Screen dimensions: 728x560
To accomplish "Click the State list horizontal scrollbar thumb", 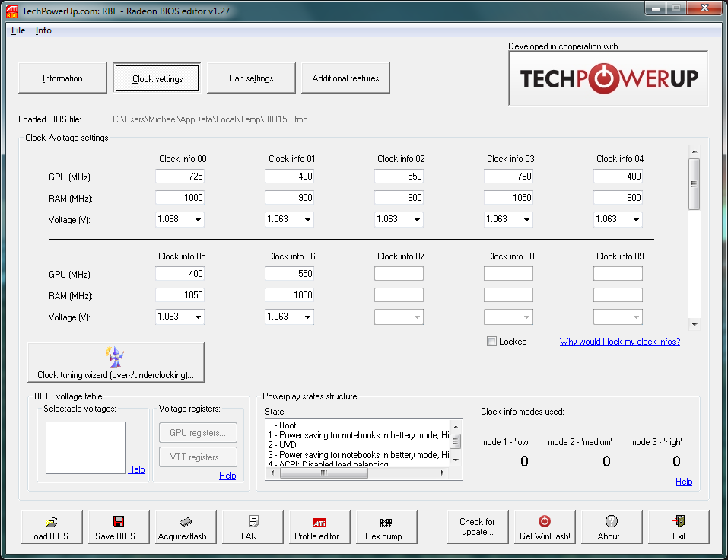I will click(x=324, y=473).
